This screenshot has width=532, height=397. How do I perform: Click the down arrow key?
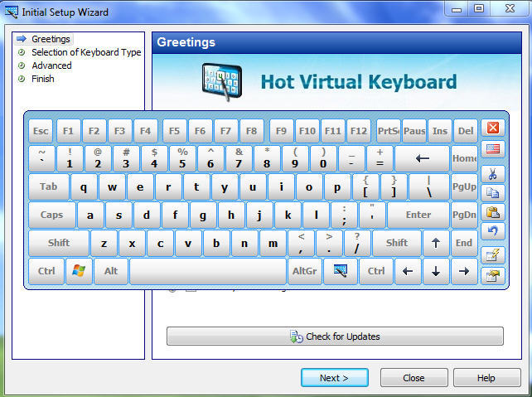tap(436, 271)
